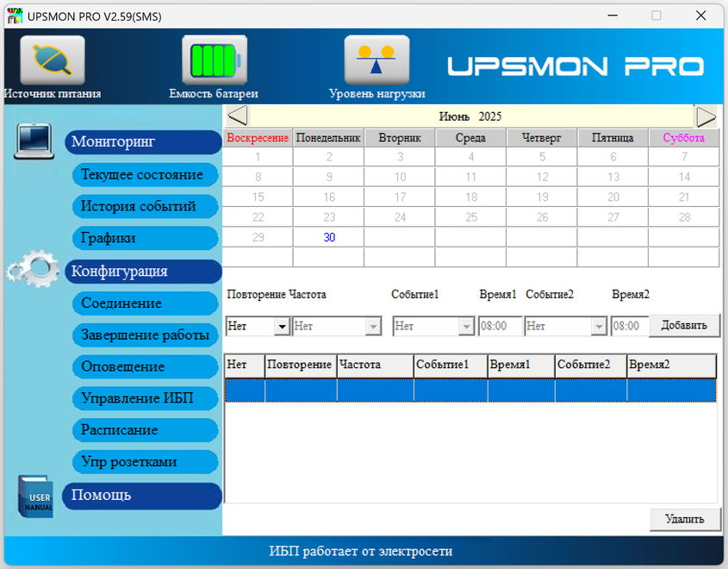Select the highlighted blue schedule row

coord(470,391)
